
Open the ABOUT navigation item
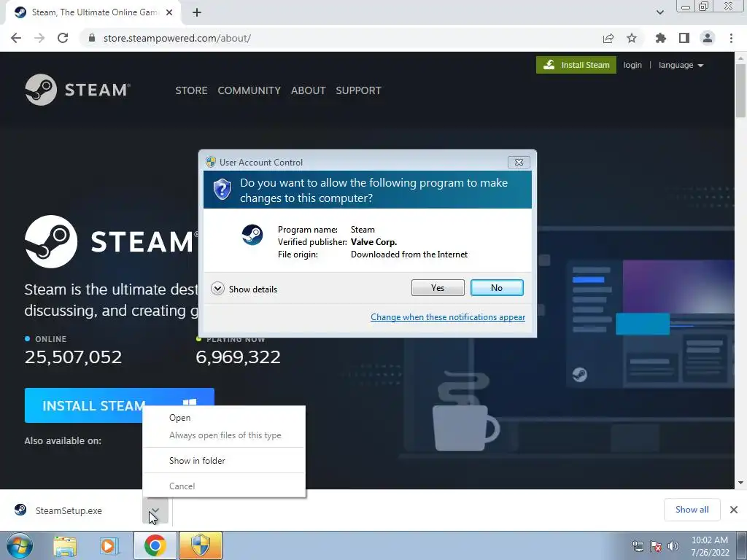309,90
